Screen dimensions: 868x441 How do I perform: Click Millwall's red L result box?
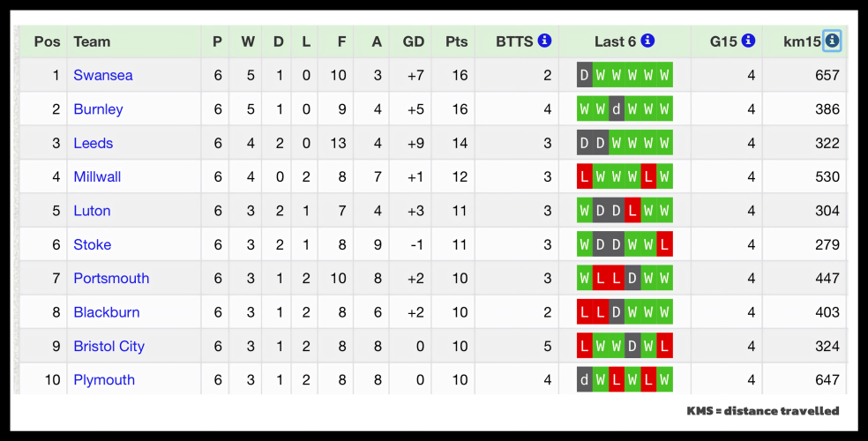click(x=585, y=176)
